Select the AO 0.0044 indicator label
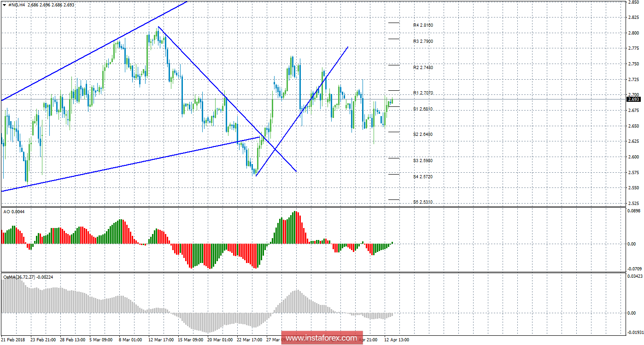The width and height of the screenshot is (644, 345). 13,211
